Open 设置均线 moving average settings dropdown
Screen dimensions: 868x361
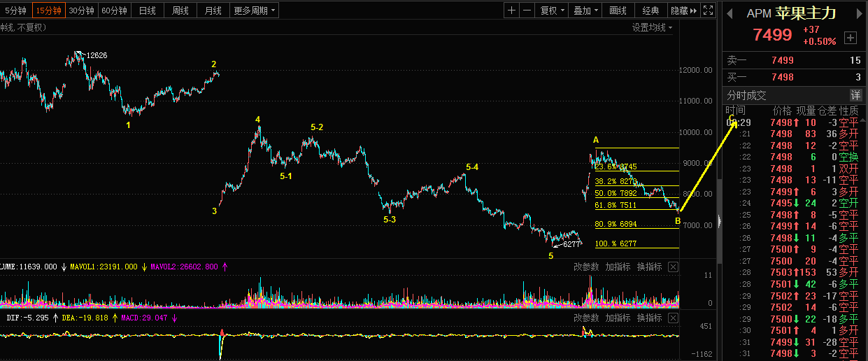[652, 28]
